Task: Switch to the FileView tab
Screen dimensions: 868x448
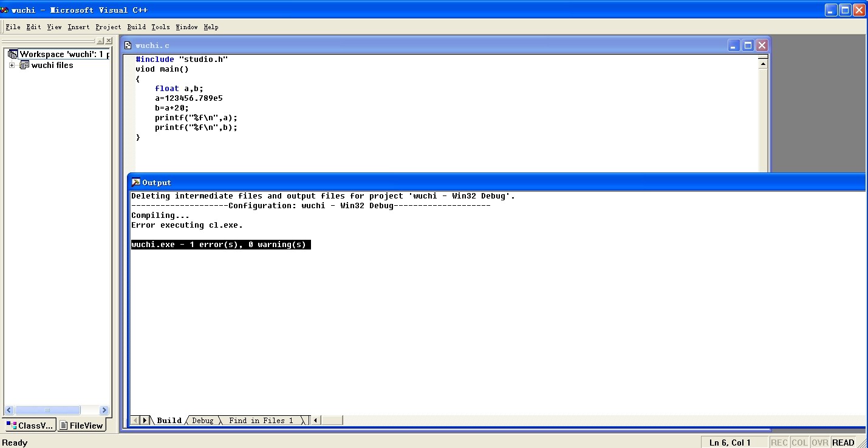Action: (x=81, y=426)
